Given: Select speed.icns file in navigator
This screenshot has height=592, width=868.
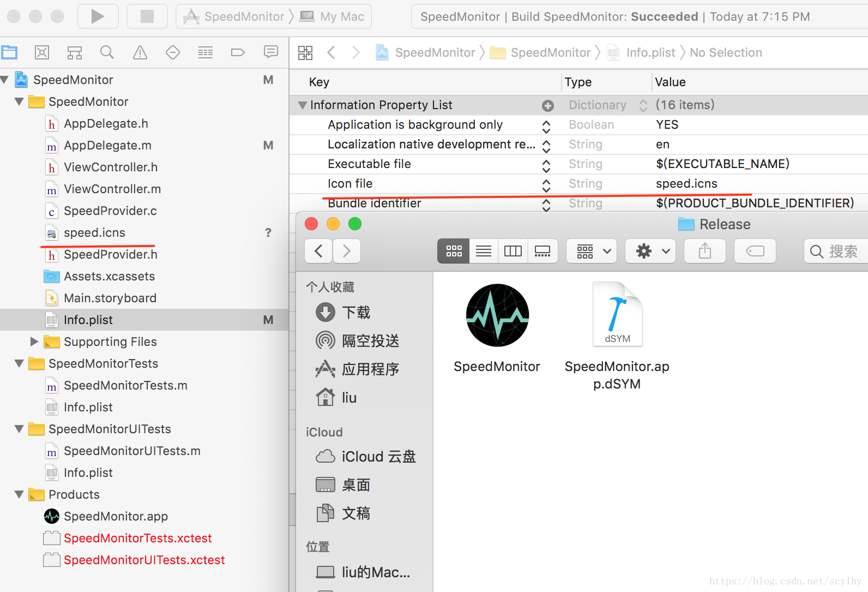Looking at the screenshot, I should [x=95, y=233].
